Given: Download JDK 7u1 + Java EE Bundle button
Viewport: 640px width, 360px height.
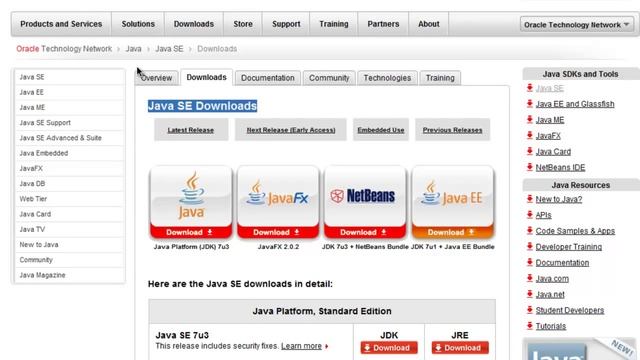Looking at the screenshot, I should tap(453, 232).
